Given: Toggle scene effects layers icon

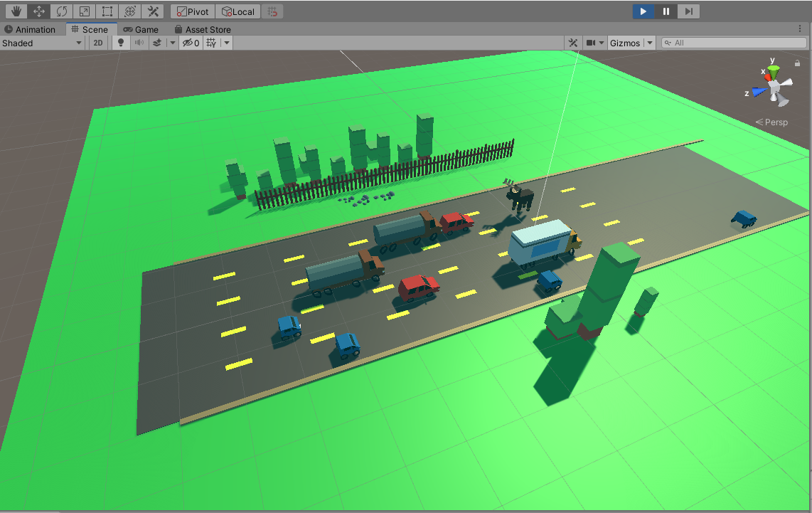Looking at the screenshot, I should (157, 43).
